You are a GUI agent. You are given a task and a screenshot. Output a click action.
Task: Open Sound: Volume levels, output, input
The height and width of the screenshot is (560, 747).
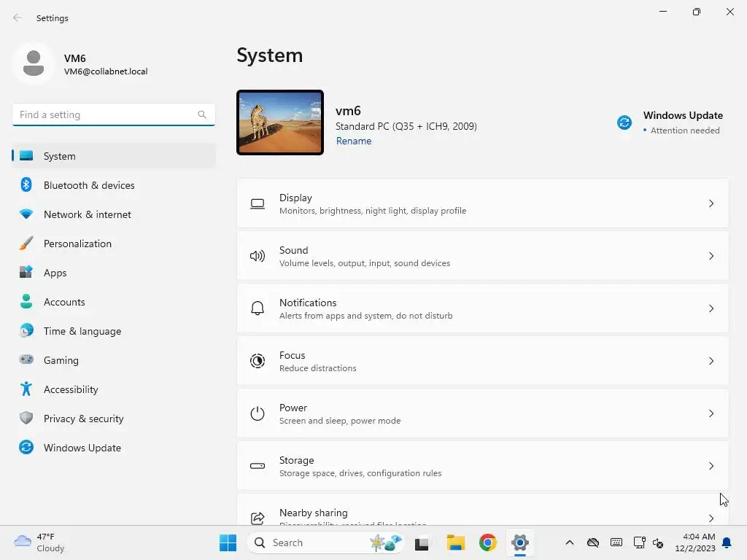click(x=483, y=256)
